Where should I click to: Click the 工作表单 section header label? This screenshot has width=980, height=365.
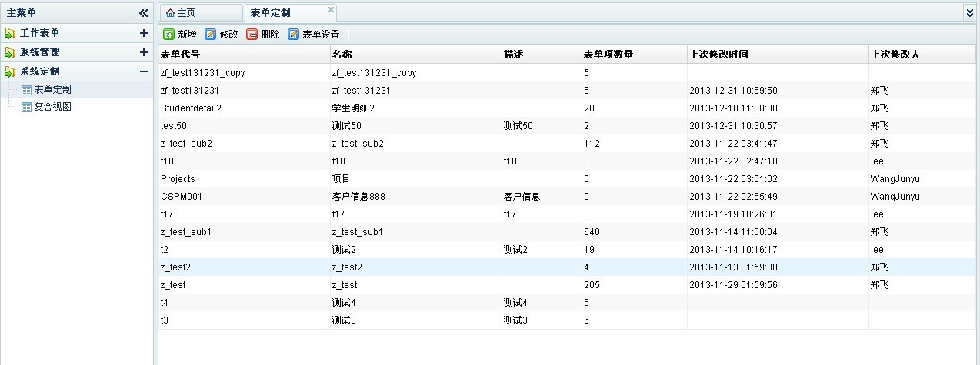[x=39, y=33]
